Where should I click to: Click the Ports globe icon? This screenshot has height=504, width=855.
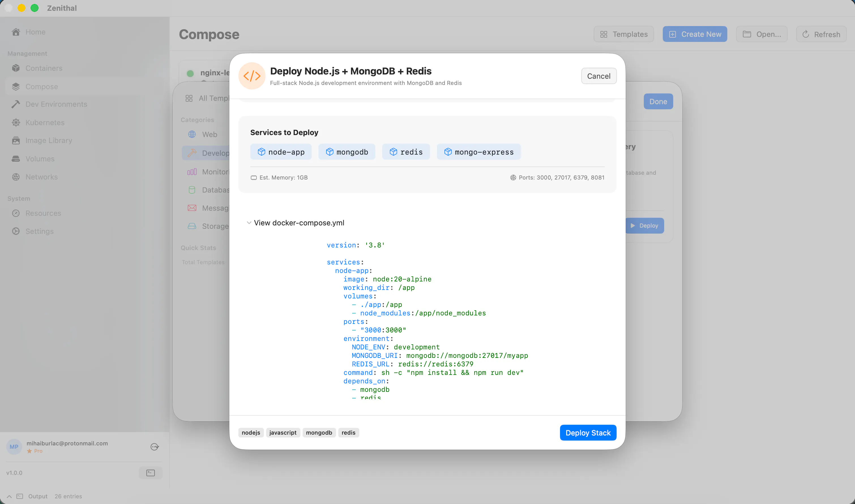tap(513, 178)
